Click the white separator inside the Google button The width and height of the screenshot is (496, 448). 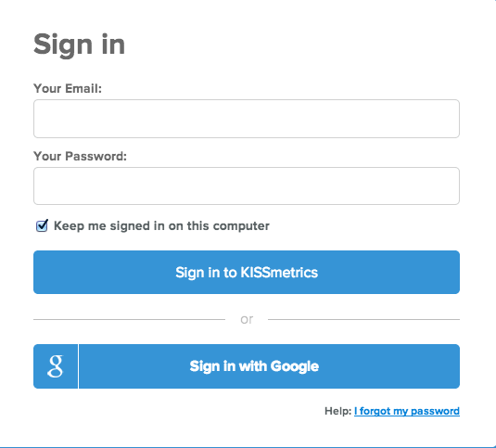click(78, 366)
